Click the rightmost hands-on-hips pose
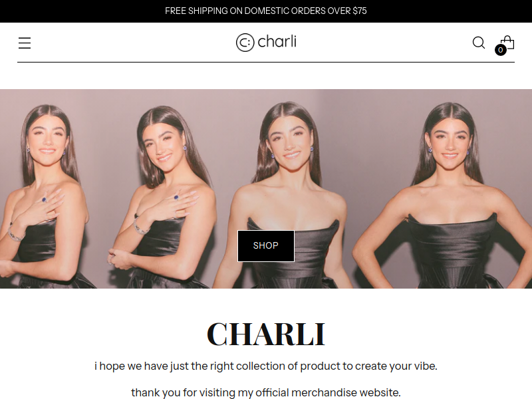The height and width of the screenshot is (399, 532). point(448,197)
